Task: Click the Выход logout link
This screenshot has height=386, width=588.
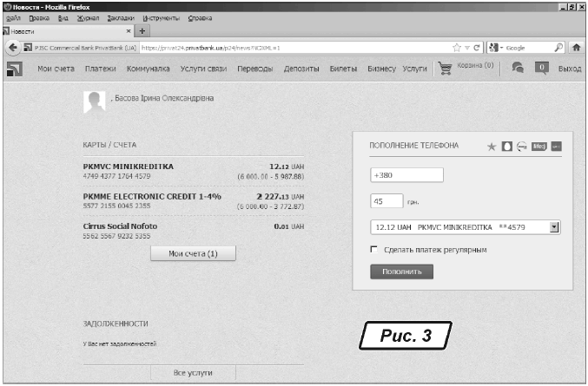Action: coord(570,69)
